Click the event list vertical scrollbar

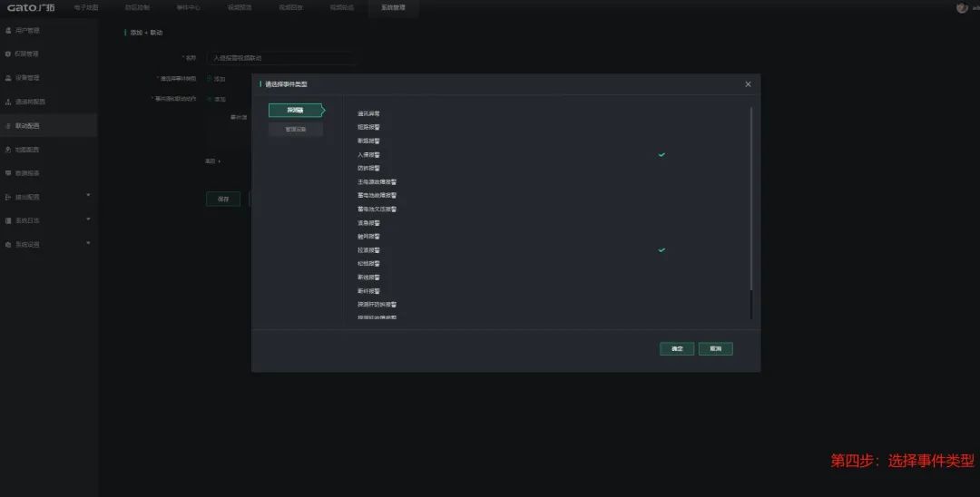tap(751, 213)
